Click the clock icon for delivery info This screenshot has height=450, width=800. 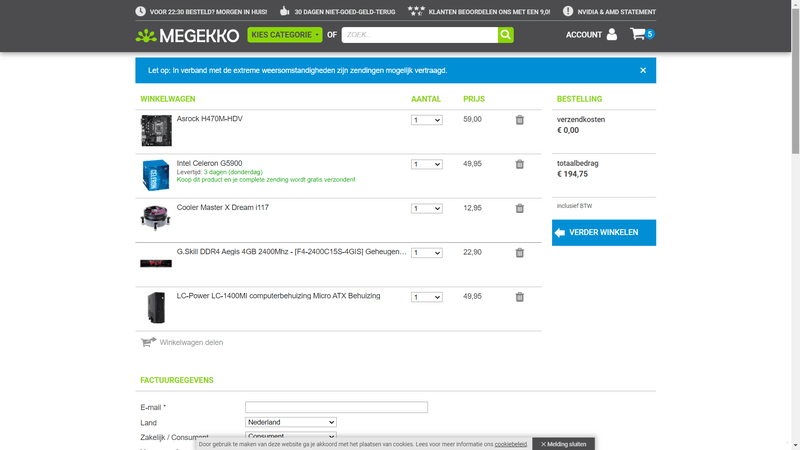[x=140, y=11]
